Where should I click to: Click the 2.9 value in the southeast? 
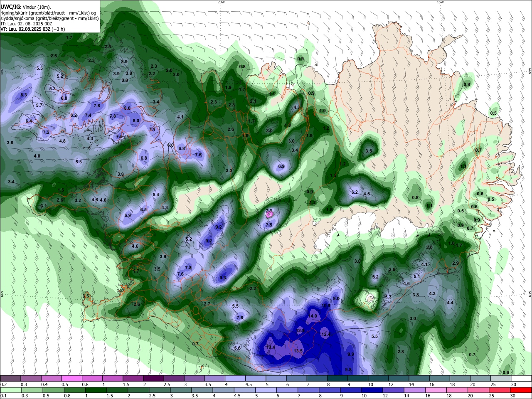[x=456, y=263]
